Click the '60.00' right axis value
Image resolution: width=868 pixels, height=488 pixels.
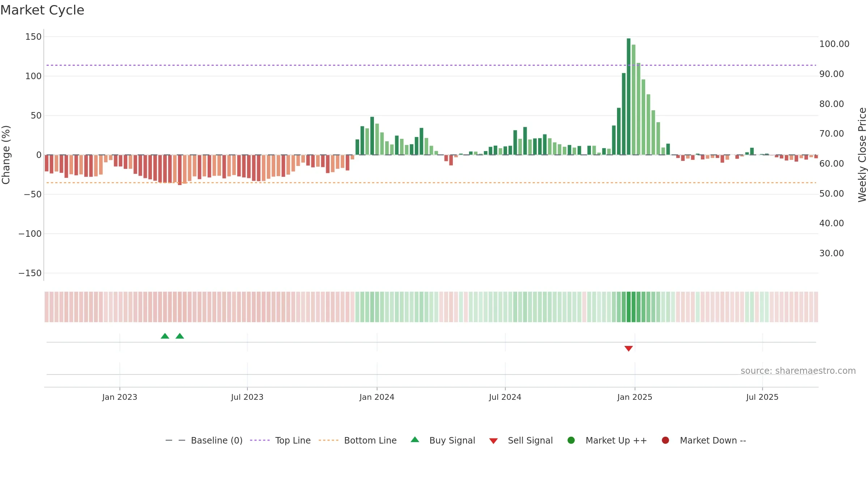click(x=832, y=164)
